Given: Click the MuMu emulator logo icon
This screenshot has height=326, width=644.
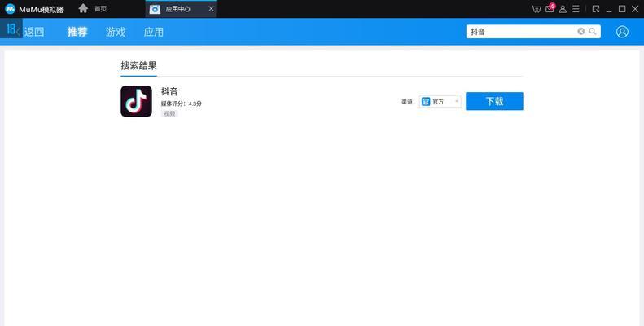Looking at the screenshot, I should click(x=11, y=9).
